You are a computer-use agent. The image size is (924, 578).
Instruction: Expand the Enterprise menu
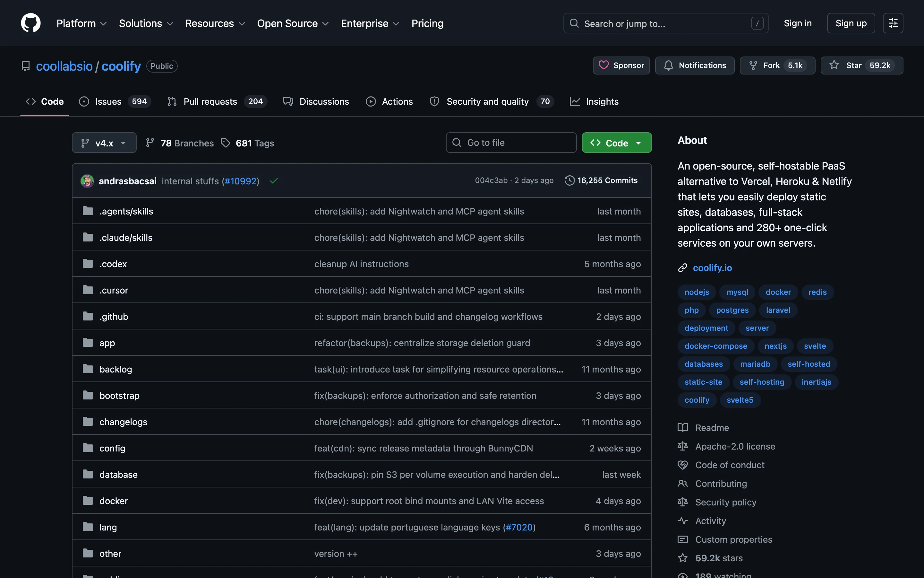pyautogui.click(x=370, y=23)
